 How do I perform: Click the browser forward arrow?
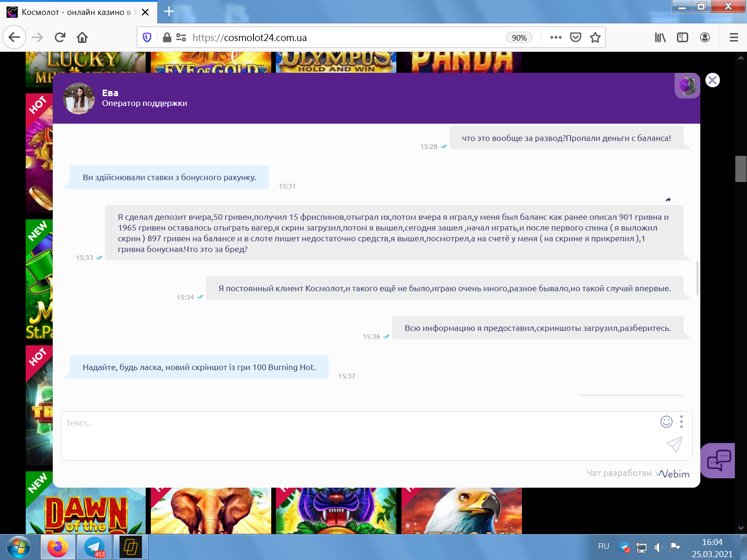pos(37,37)
